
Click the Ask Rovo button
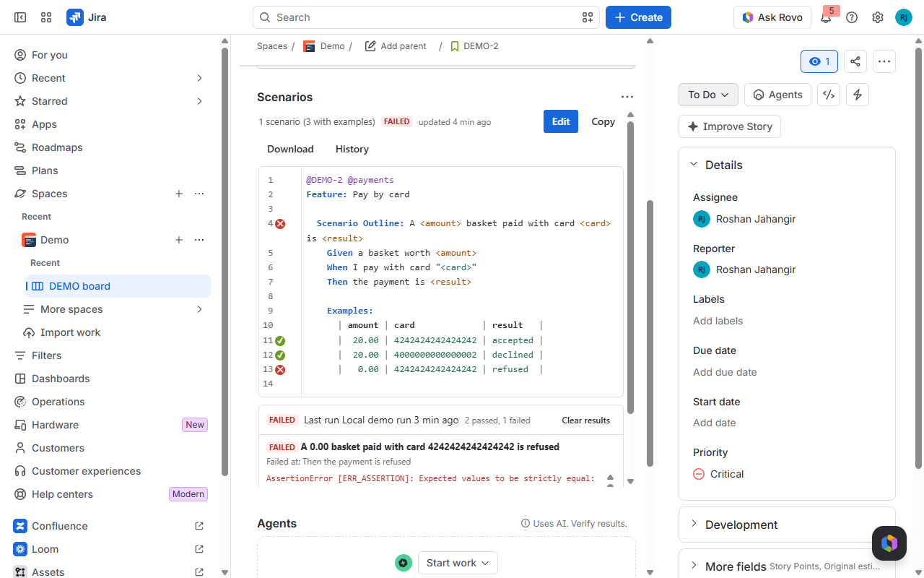772,17
